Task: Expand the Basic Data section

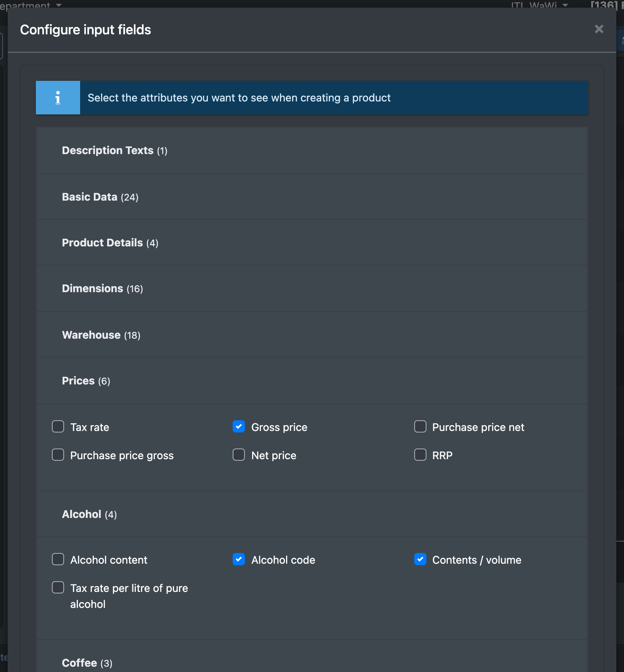Action: pos(312,197)
